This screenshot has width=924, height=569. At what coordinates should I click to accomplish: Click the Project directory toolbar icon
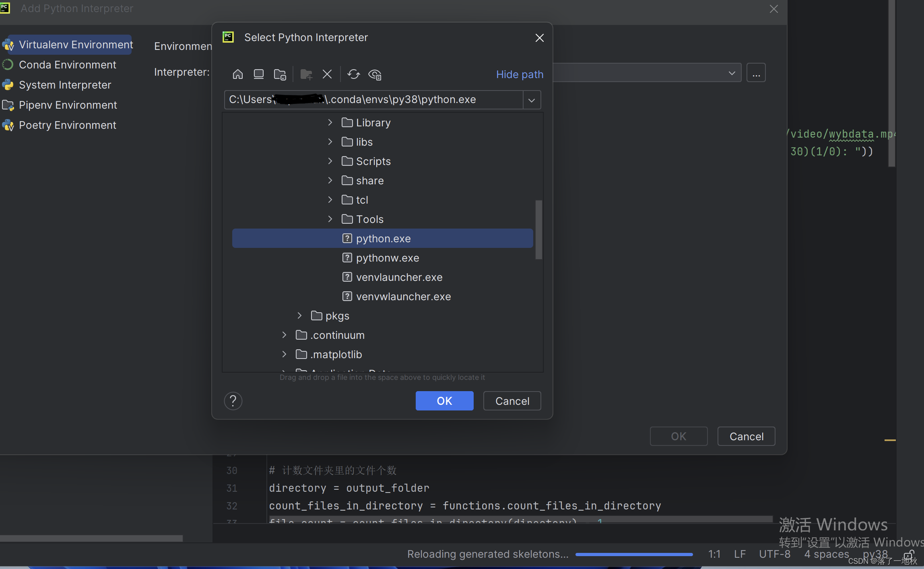[280, 74]
